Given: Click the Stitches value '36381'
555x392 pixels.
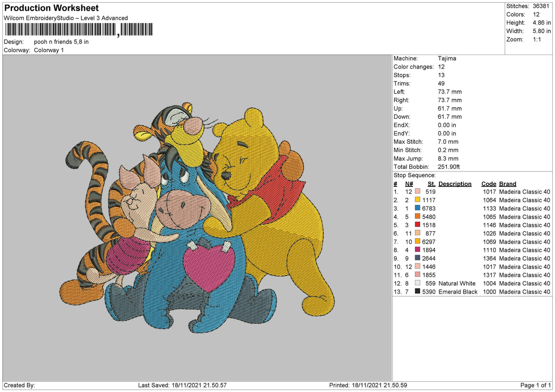Looking at the screenshot, I should (x=542, y=6).
